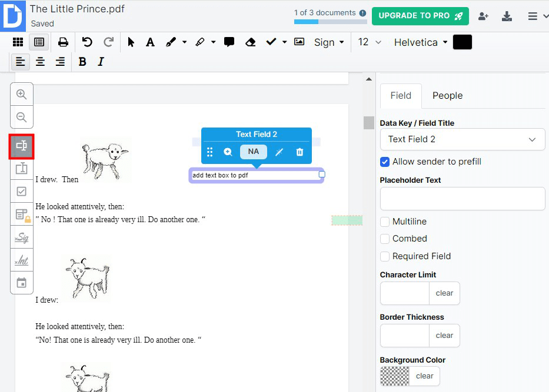Select the field list sidebar view icon

(x=39, y=42)
